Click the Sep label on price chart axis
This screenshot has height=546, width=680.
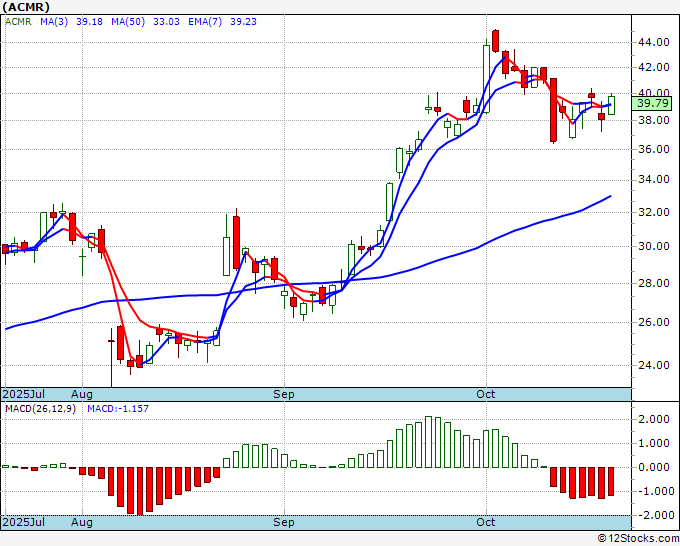tap(284, 394)
